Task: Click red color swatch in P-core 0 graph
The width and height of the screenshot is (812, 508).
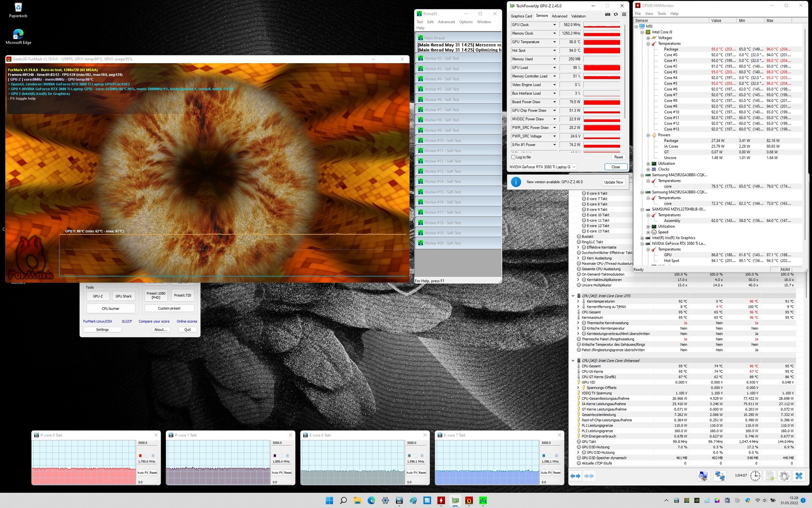Action: click(140, 456)
